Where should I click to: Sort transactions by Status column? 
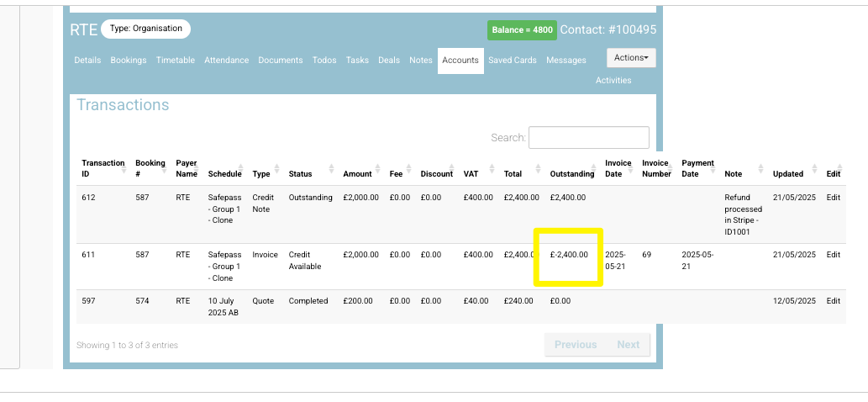300,174
